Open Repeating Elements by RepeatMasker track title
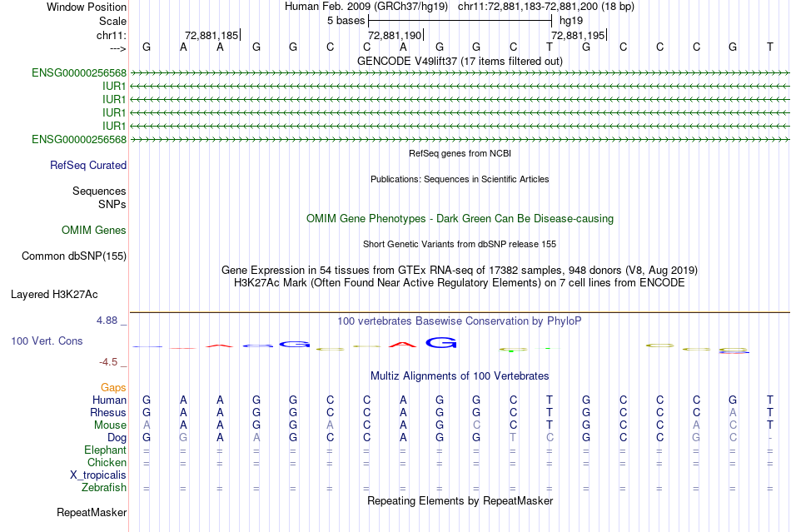The image size is (791, 532). 460,501
